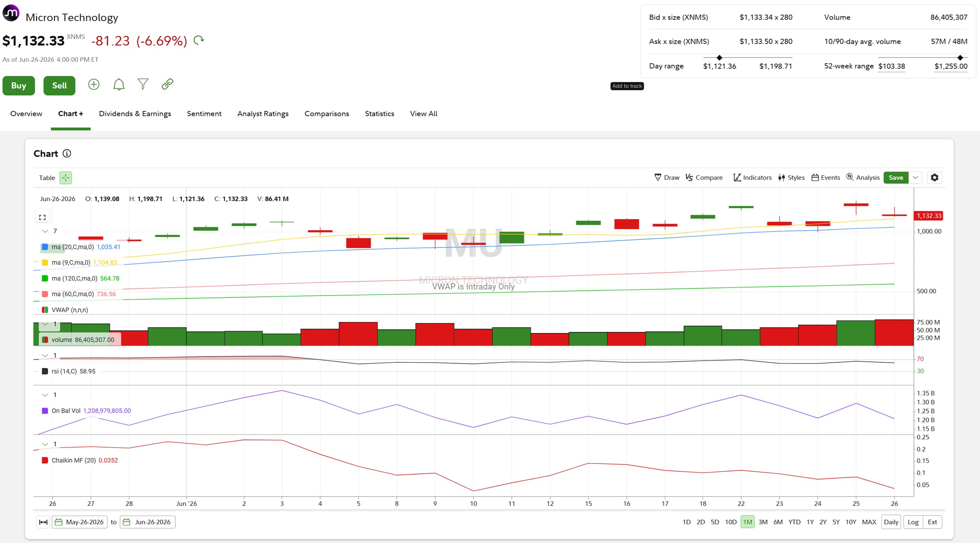980x543 pixels.
Task: Toggle Log scale on the chart
Action: tap(913, 522)
